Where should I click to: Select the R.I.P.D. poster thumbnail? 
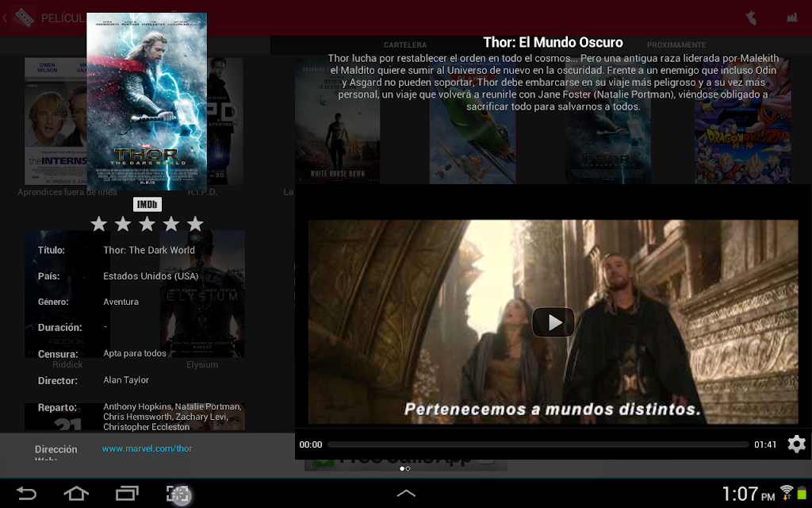pyautogui.click(x=225, y=121)
